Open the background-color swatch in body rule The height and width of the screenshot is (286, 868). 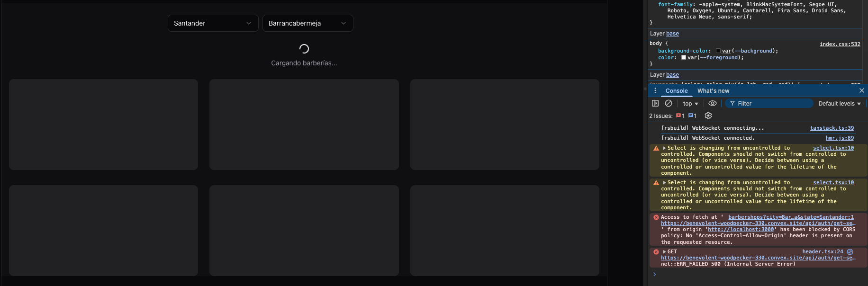click(718, 51)
